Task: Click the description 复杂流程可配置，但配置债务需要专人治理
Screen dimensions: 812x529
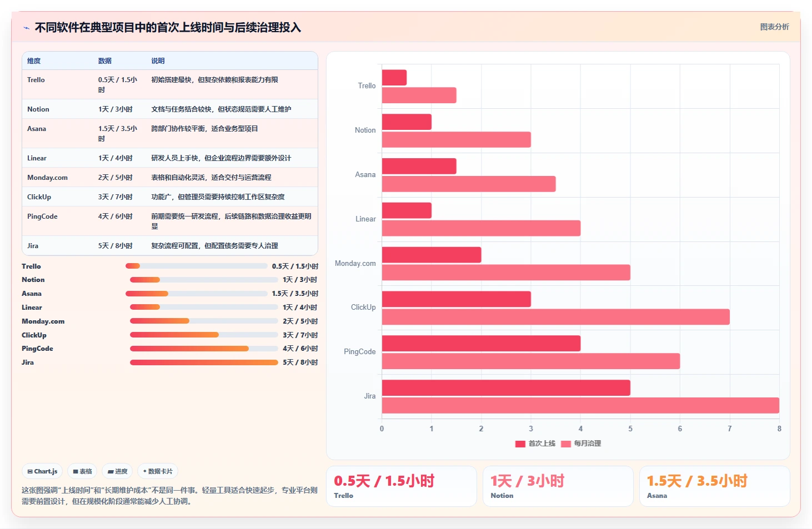Action: point(215,246)
